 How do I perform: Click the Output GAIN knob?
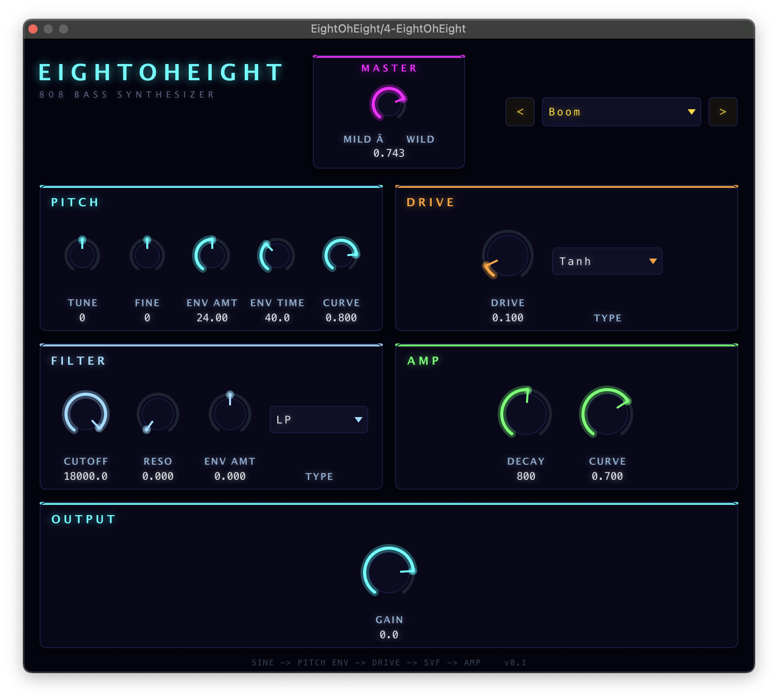click(x=389, y=571)
